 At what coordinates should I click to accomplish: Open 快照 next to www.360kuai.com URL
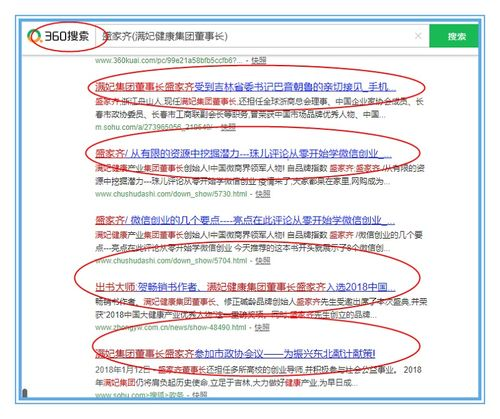(259, 60)
